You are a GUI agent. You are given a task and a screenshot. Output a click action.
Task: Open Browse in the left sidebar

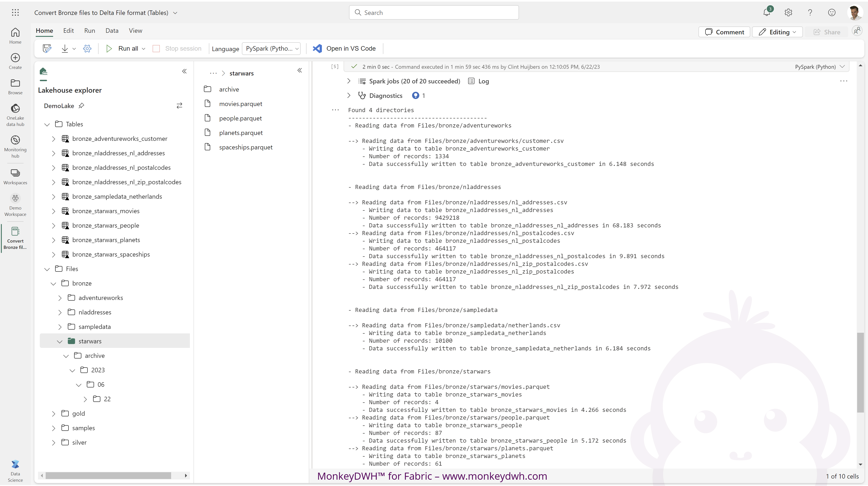click(15, 87)
